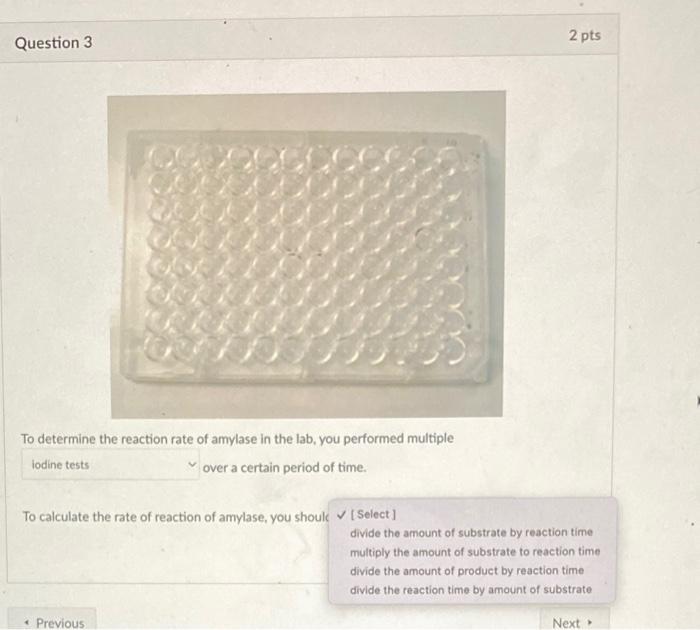Viewport: 700px width, 630px height.
Task: Click the well plate photograph
Action: (307, 255)
